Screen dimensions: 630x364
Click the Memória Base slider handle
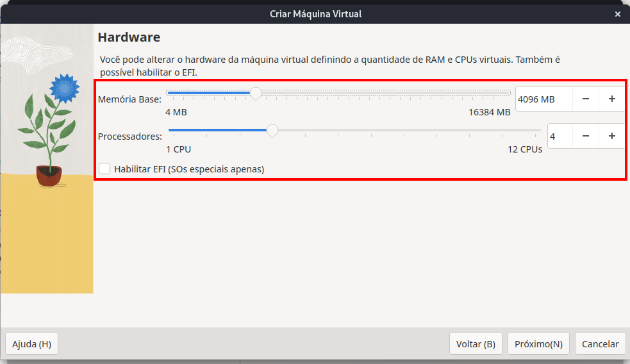(x=256, y=94)
